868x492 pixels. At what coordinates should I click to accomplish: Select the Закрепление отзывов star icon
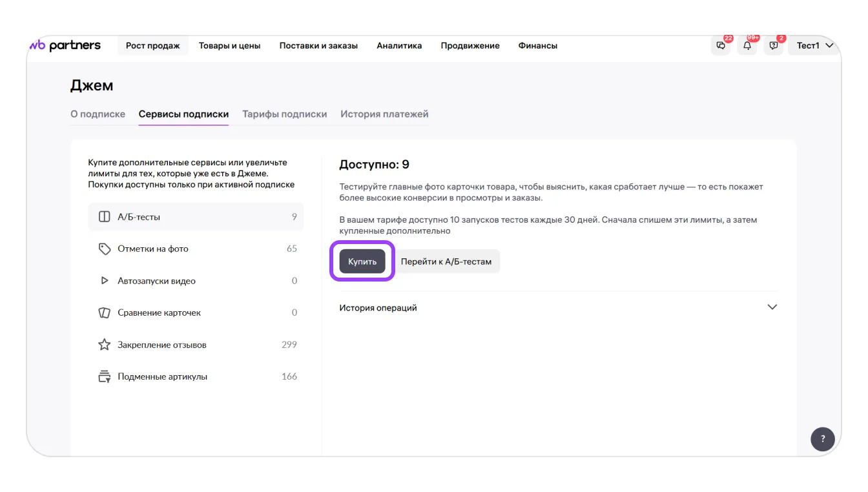point(104,345)
